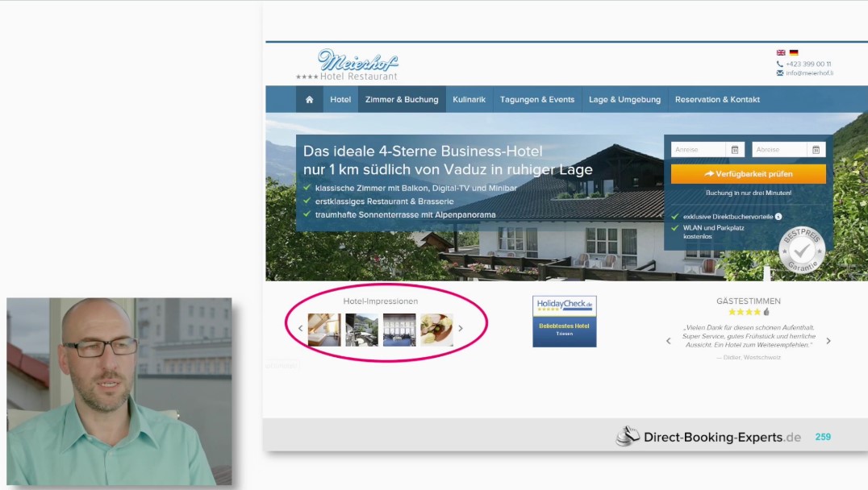
Task: Click the info@meierhof.li email link
Action: point(809,73)
